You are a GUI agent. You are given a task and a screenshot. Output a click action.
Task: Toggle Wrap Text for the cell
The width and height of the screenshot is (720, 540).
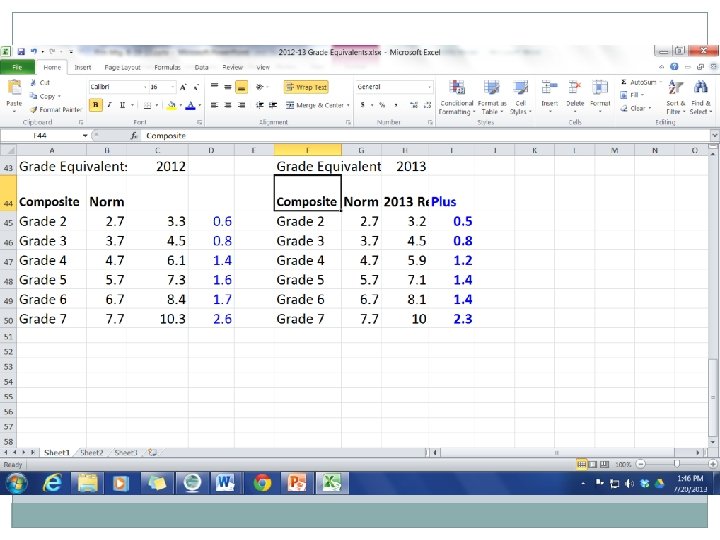[305, 87]
